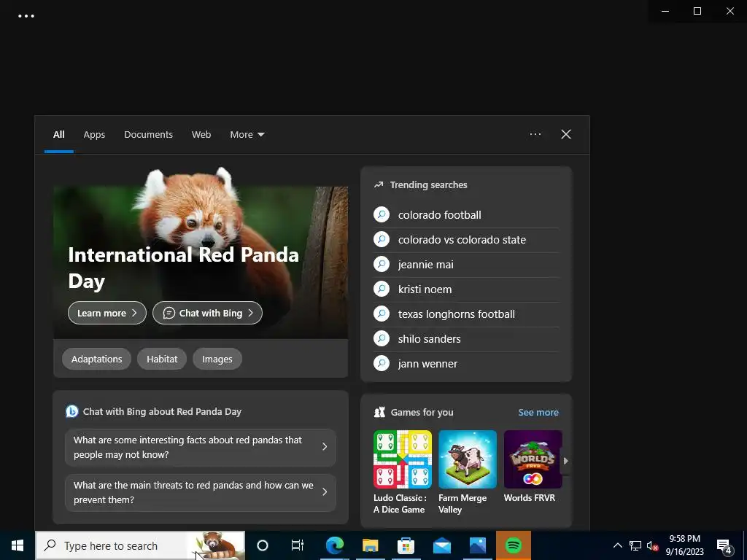Click the Type here to search box
Screen dimensions: 747x560
click(x=140, y=545)
